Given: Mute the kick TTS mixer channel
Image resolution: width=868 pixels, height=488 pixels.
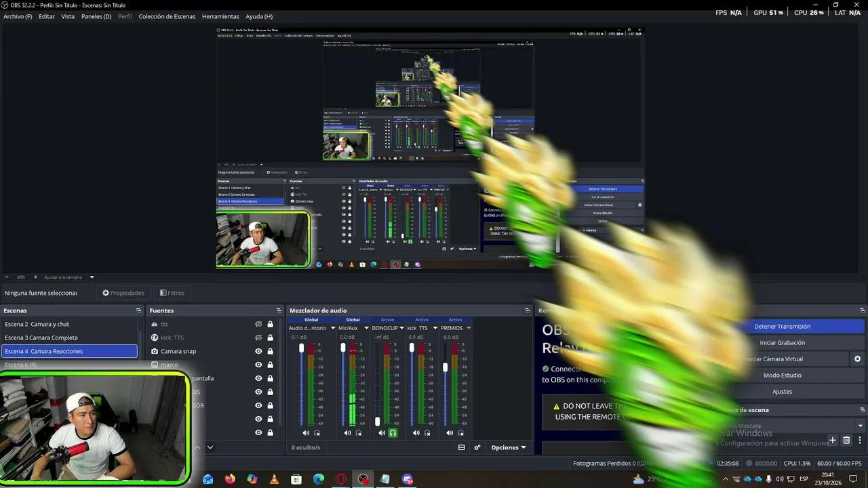Looking at the screenshot, I should (x=416, y=432).
